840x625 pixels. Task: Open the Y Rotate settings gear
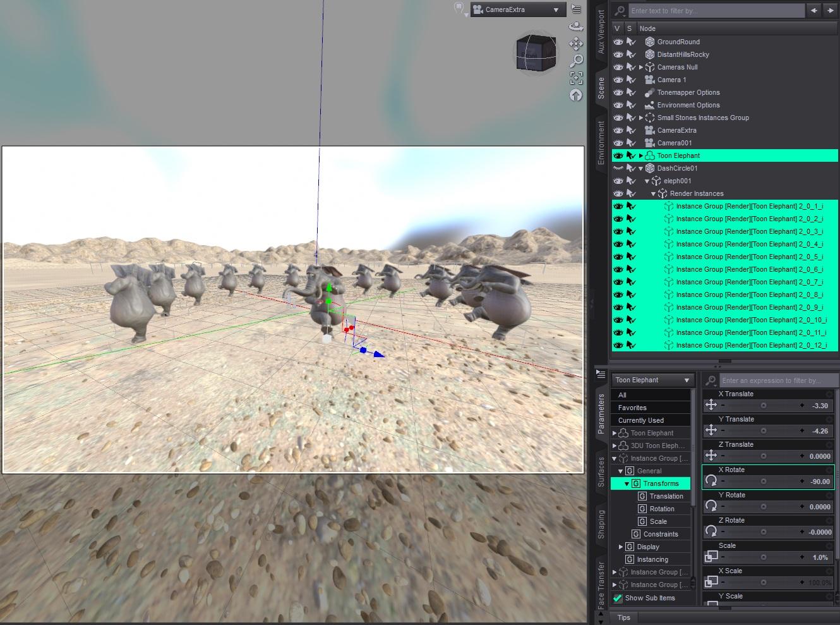point(829,495)
